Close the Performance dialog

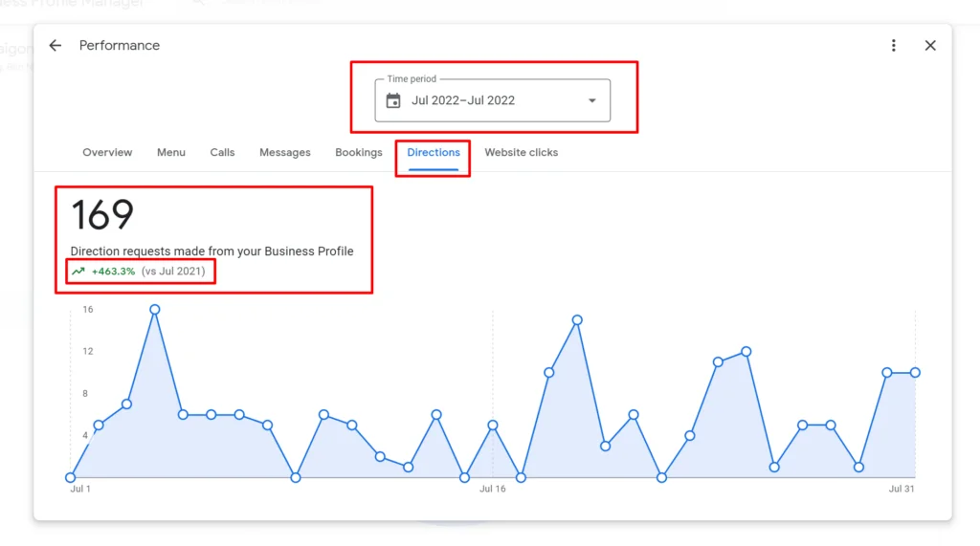[x=930, y=46]
